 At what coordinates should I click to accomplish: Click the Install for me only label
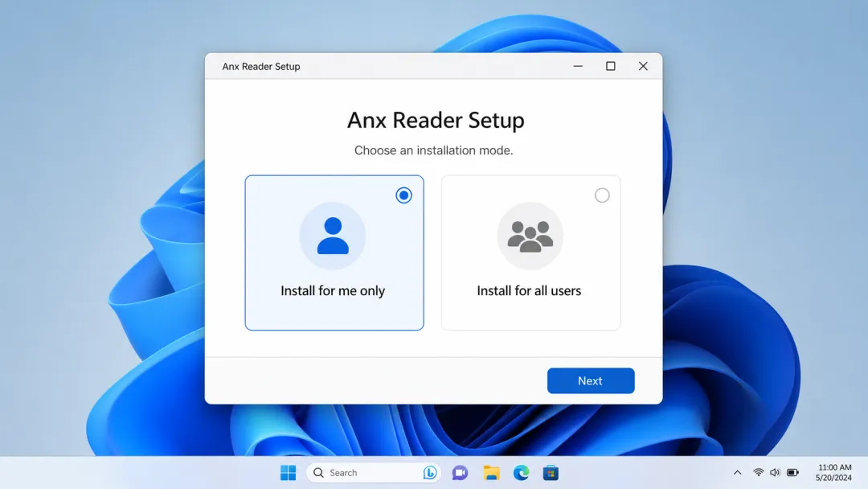click(333, 290)
